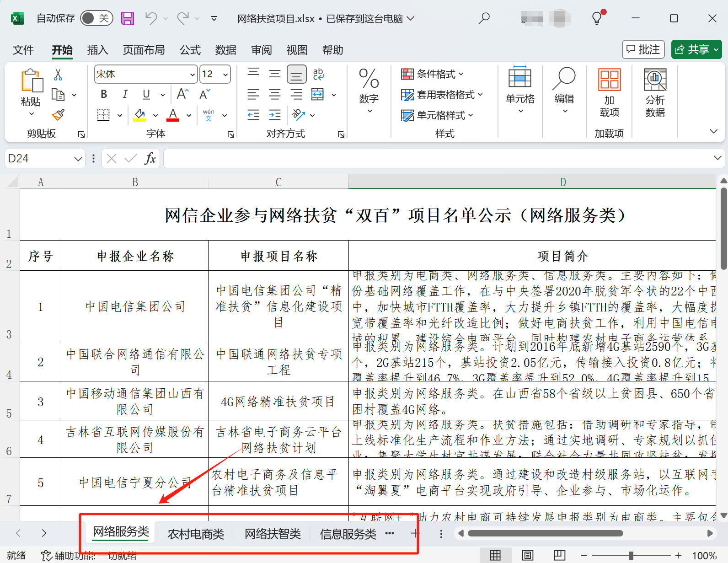Toggle Bold formatting
The image size is (728, 563).
click(104, 95)
